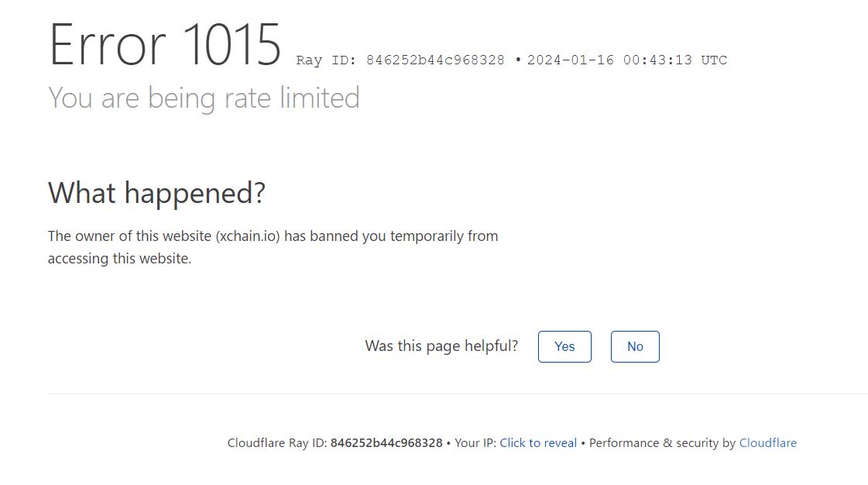Click the Your IP label in the footer
The width and height of the screenshot is (868, 485).
pyautogui.click(x=475, y=443)
